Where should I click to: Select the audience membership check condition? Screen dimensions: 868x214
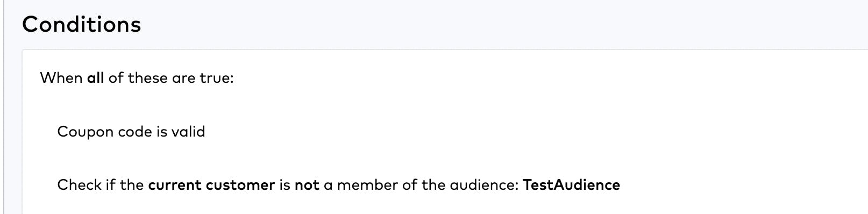338,185
